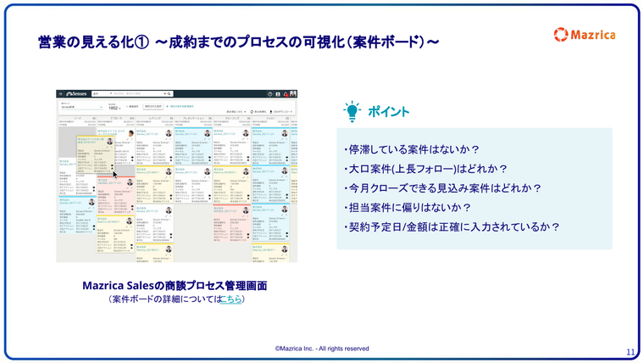
Task: Select the アプローチ column header
Action: 116,119
